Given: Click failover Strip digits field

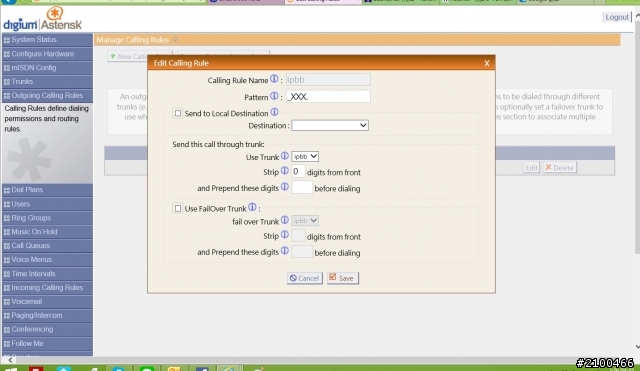Looking at the screenshot, I should tap(298, 236).
